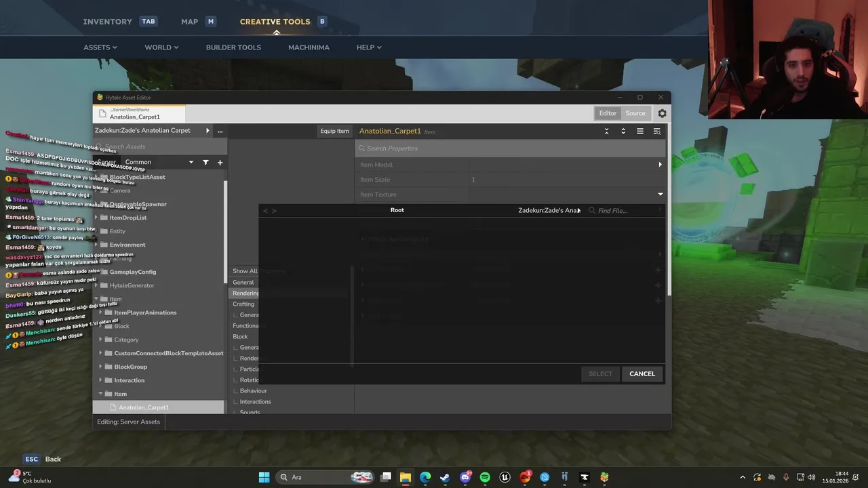Click the weather widget on taskbar
Image resolution: width=868 pixels, height=488 pixels.
[28, 476]
